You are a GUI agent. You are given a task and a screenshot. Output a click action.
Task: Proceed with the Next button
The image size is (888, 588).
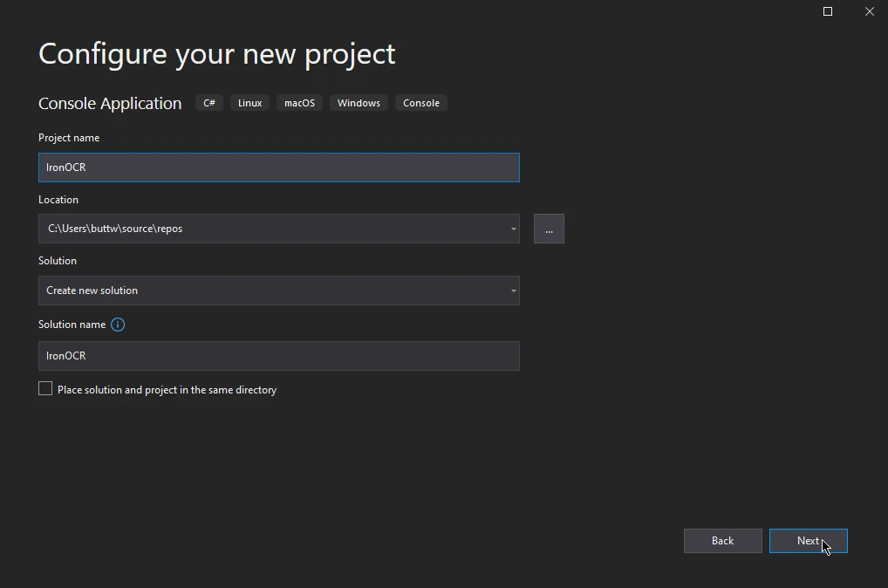[x=808, y=541]
